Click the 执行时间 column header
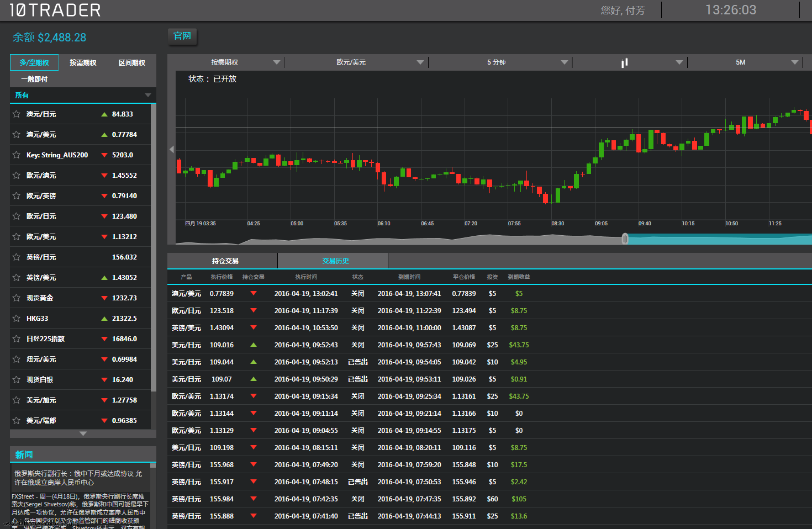 pyautogui.click(x=306, y=277)
